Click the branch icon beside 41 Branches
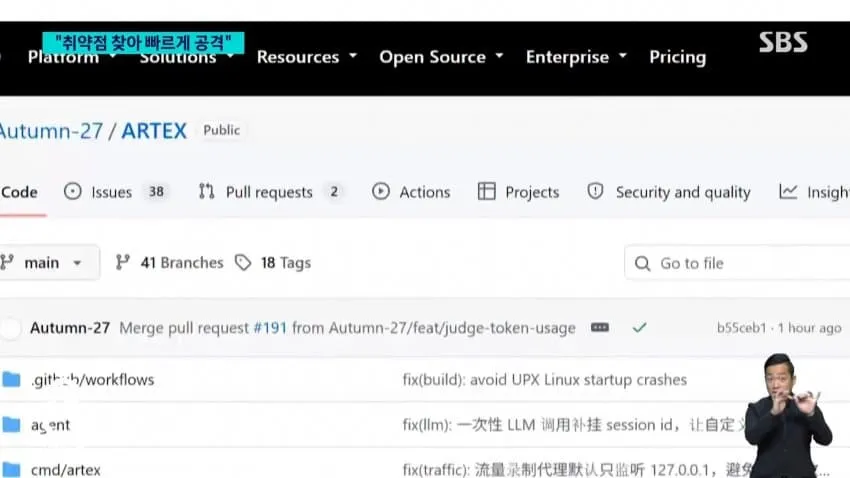 pos(123,263)
